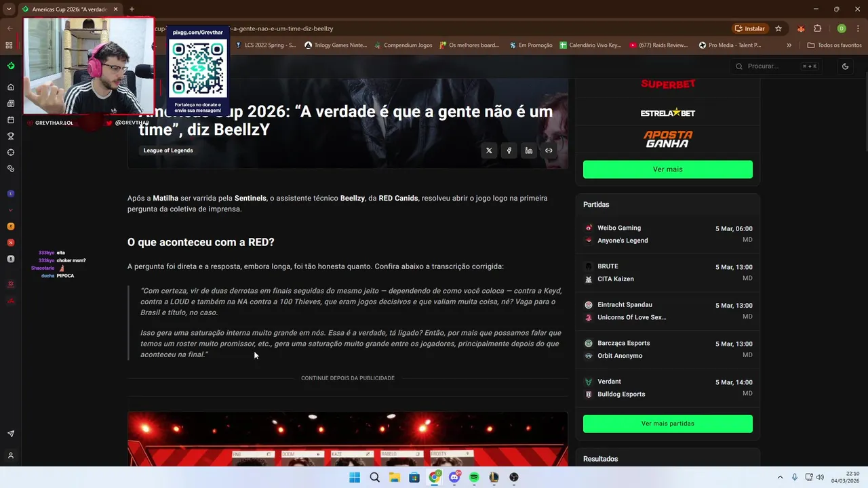Open the user profile icon in sidebar

coord(11,455)
